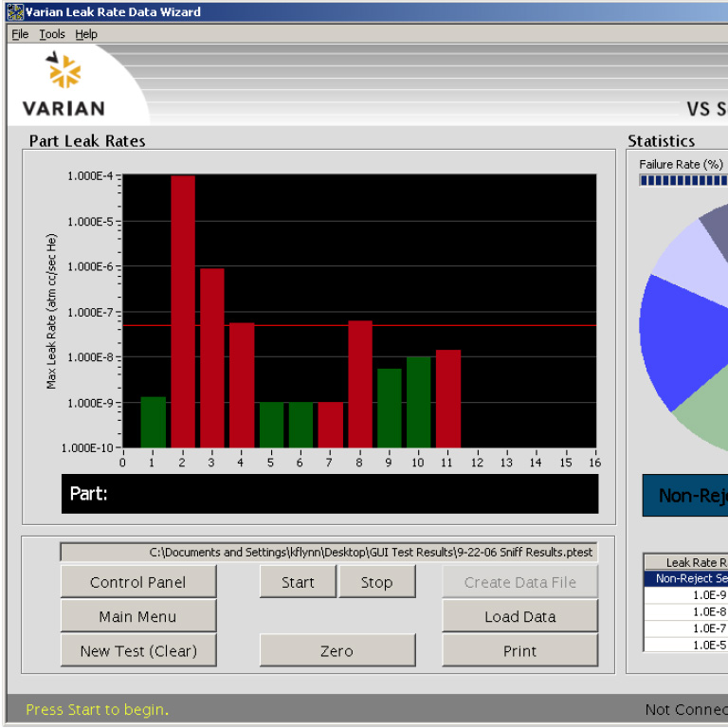Click the 1.000E-7 axis label
This screenshot has width=728, height=728.
tap(90, 312)
